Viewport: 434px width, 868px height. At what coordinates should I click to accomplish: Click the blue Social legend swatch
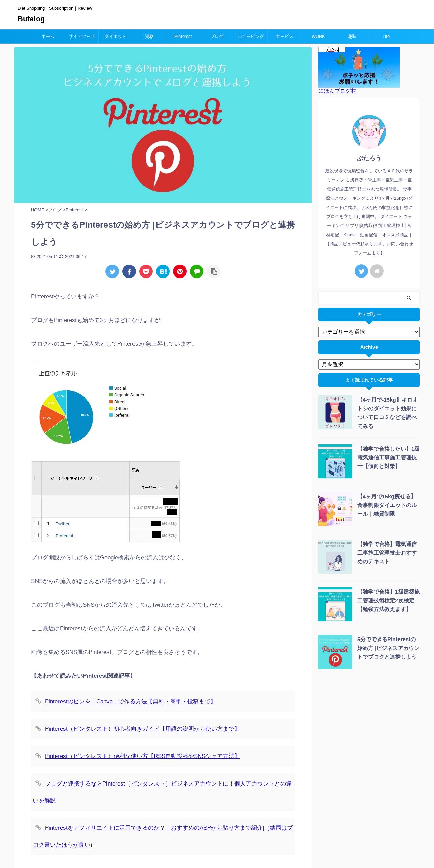click(x=111, y=388)
